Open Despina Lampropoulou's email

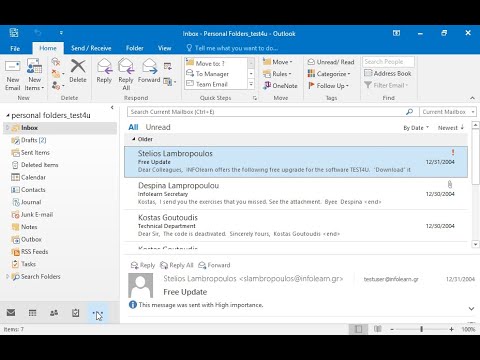click(x=296, y=194)
